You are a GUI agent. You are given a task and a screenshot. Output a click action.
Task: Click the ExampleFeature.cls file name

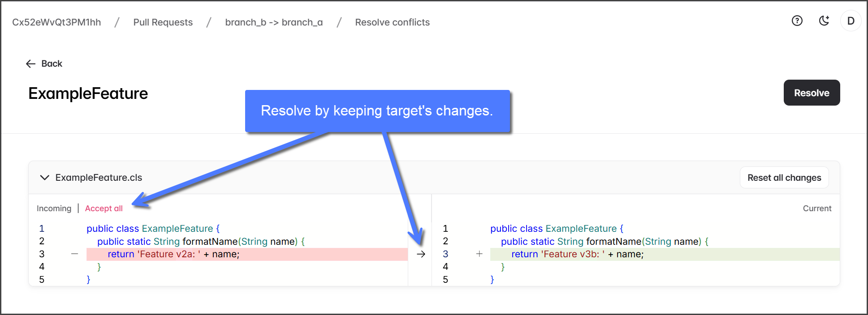coord(99,178)
